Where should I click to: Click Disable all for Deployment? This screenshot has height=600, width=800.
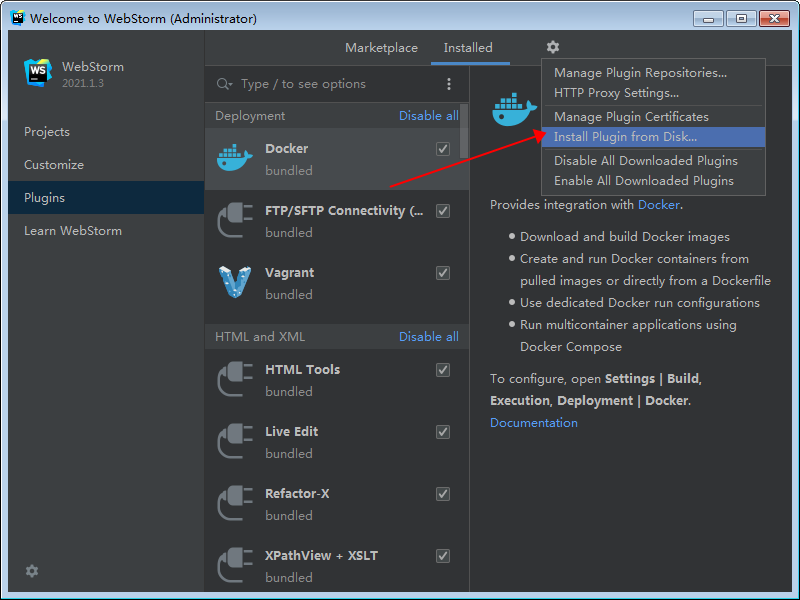429,116
